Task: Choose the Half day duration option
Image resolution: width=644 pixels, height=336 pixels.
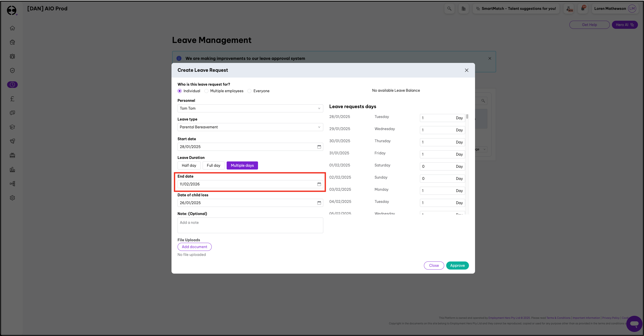Action: (189, 165)
